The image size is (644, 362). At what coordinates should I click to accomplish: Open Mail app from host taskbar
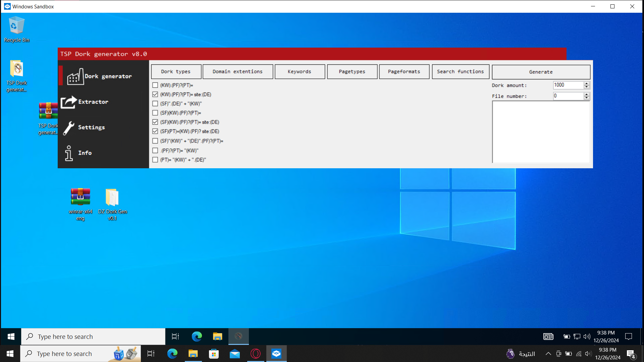(235, 354)
